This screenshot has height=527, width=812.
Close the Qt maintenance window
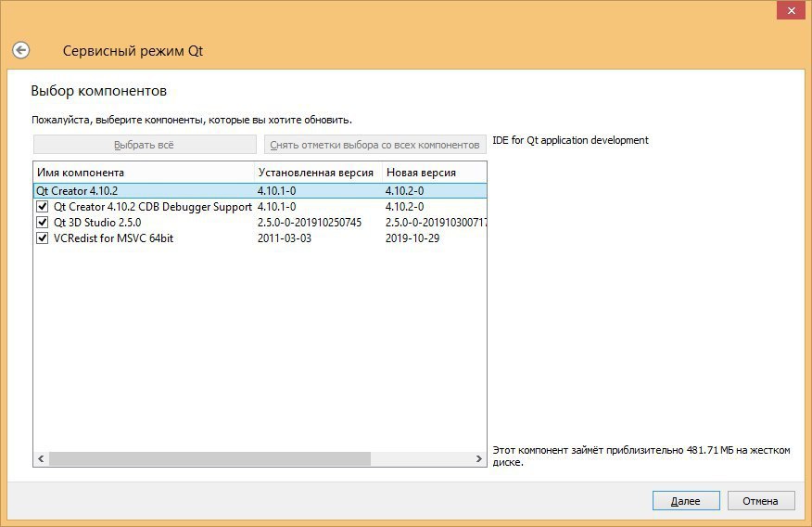tap(791, 10)
